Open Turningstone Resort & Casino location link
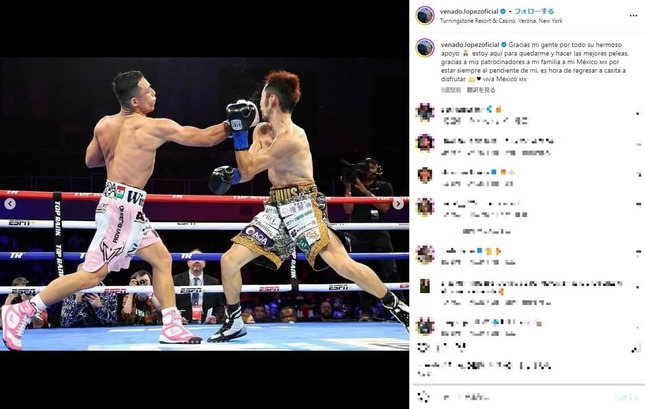The height and width of the screenshot is (409, 645). [x=501, y=21]
